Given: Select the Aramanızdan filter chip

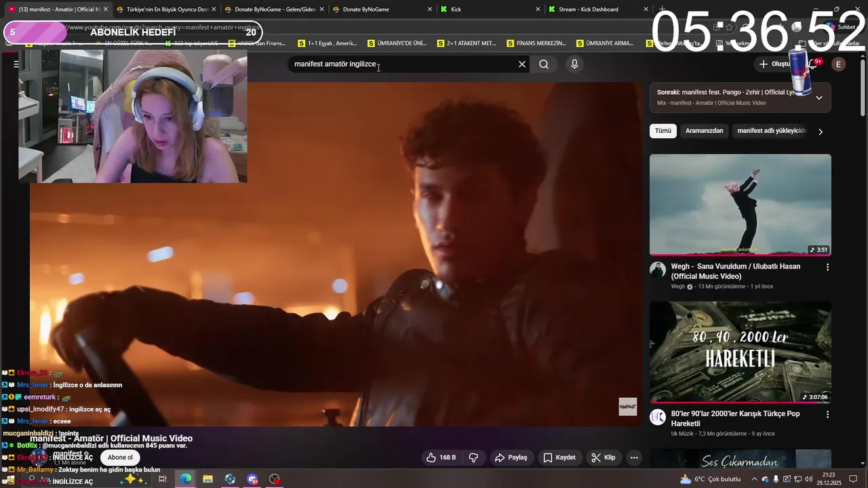Looking at the screenshot, I should coord(704,131).
